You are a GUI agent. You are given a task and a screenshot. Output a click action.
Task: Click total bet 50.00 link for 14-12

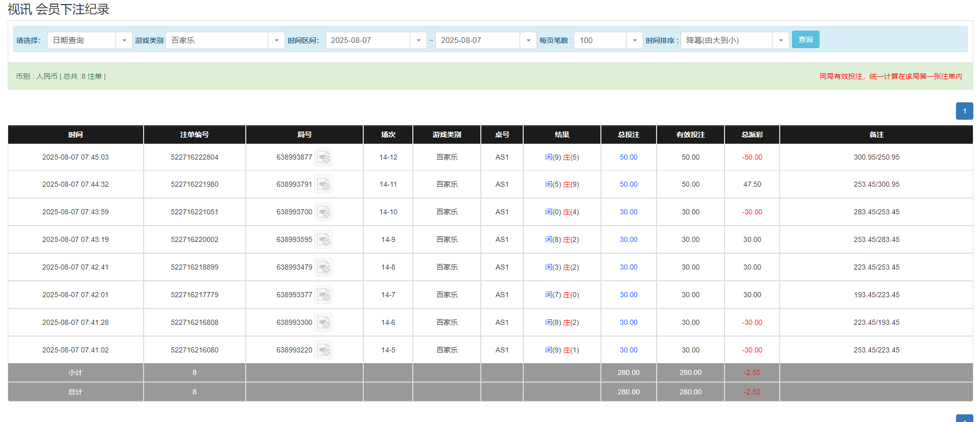[x=628, y=158]
